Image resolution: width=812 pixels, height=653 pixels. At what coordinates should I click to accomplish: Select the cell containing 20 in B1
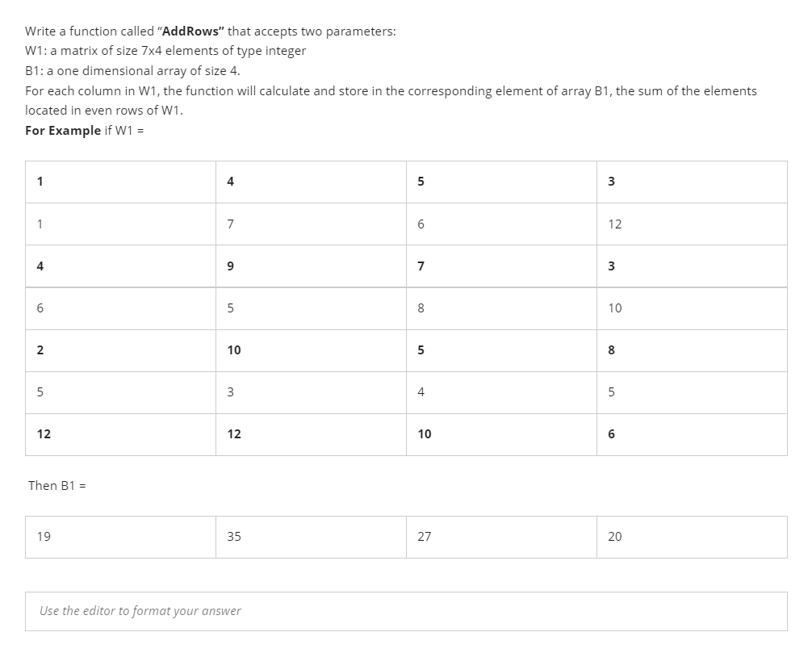[691, 536]
